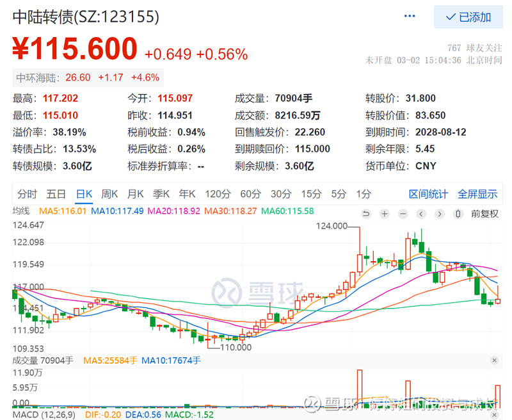Switch to the 五日 tab
512x420 pixels.
[x=56, y=194]
